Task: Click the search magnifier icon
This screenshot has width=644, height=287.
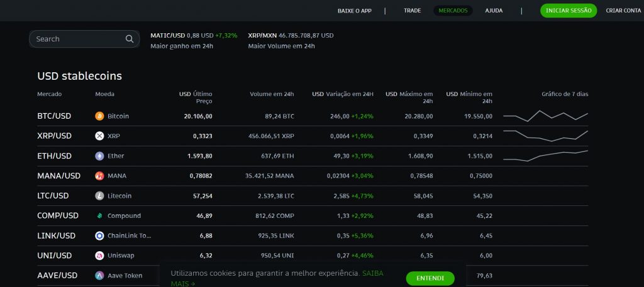Action: [x=130, y=39]
